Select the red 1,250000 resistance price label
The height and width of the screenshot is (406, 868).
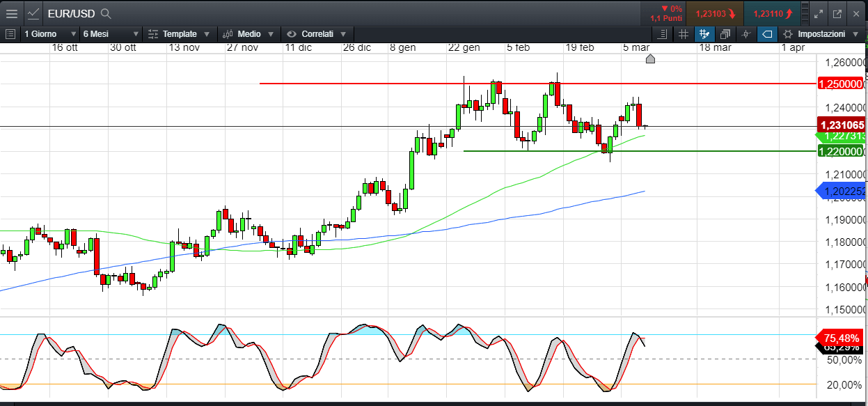coord(842,84)
